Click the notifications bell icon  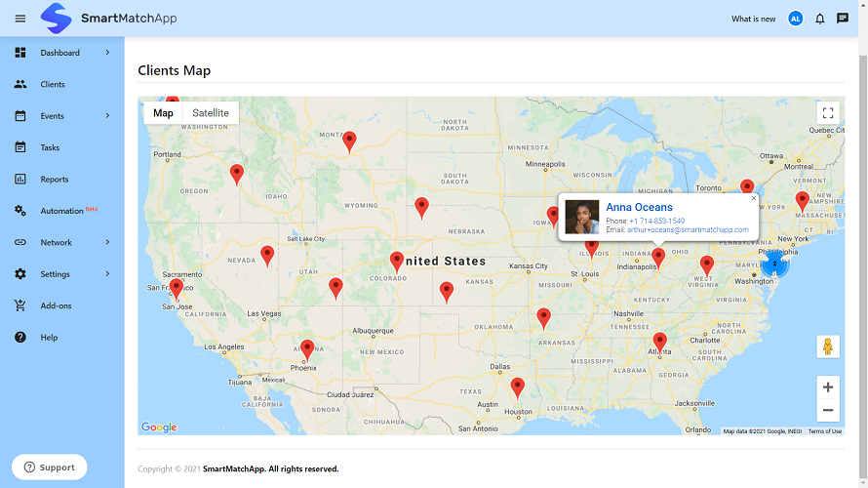(x=820, y=19)
